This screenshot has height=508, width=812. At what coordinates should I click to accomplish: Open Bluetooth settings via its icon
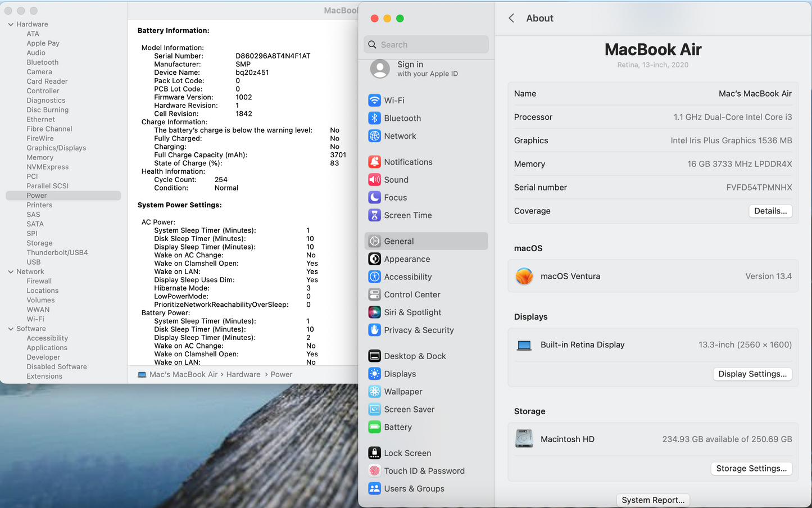coord(374,118)
